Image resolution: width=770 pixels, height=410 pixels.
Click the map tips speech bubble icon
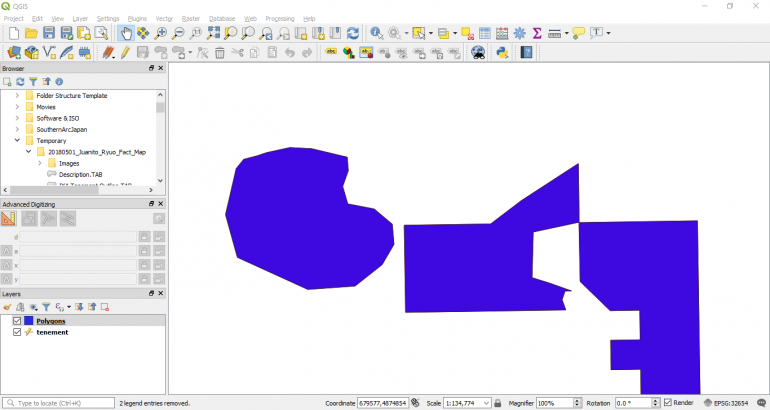tap(579, 33)
